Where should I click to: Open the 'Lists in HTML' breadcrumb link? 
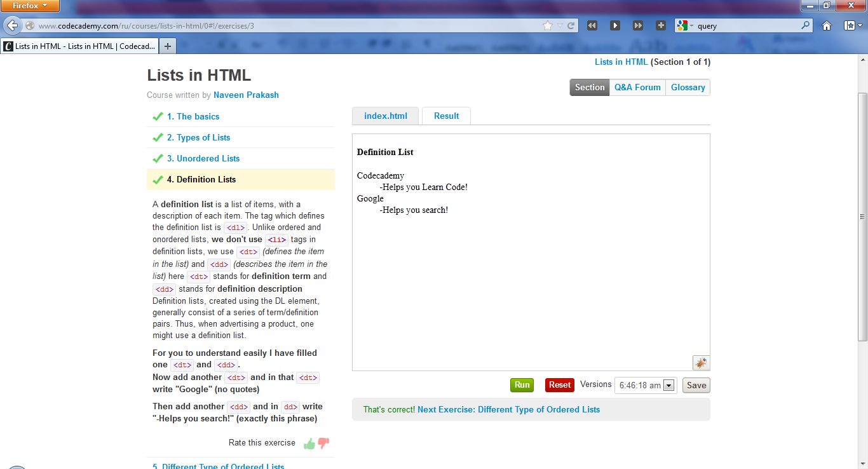621,62
